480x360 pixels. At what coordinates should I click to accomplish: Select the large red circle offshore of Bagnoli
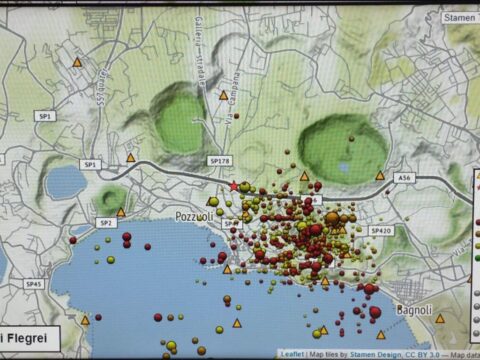(x=375, y=312)
